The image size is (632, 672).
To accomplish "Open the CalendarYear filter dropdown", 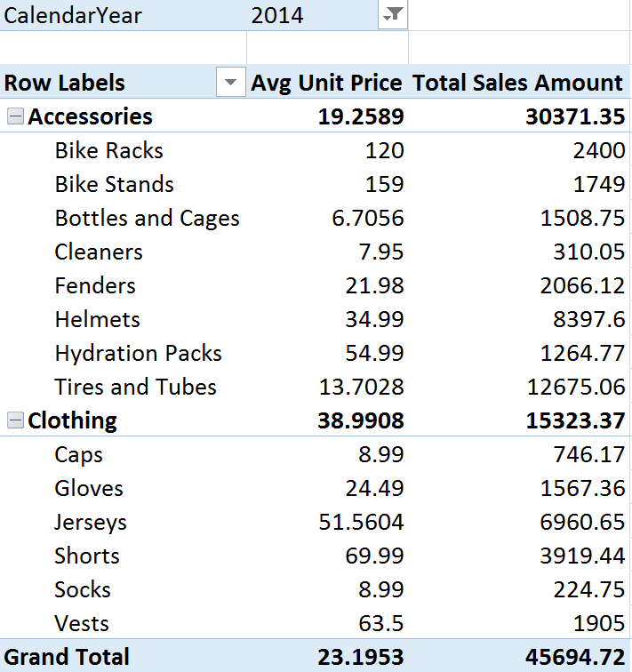I will 392,16.
